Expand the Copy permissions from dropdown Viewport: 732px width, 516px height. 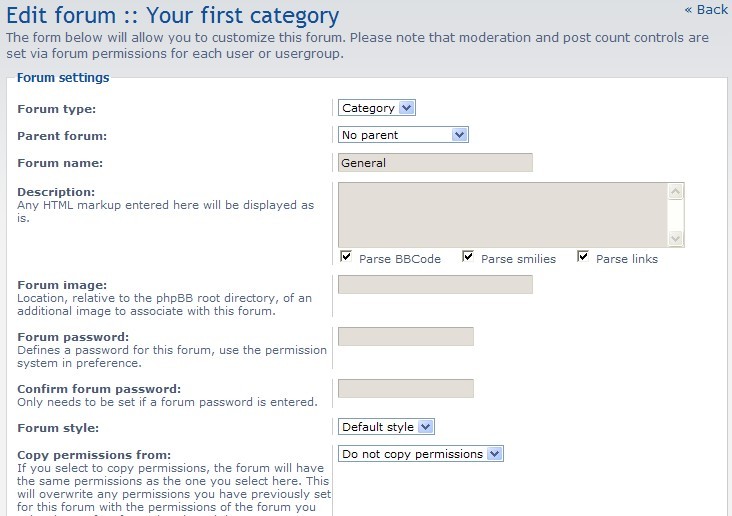pyautogui.click(x=420, y=454)
